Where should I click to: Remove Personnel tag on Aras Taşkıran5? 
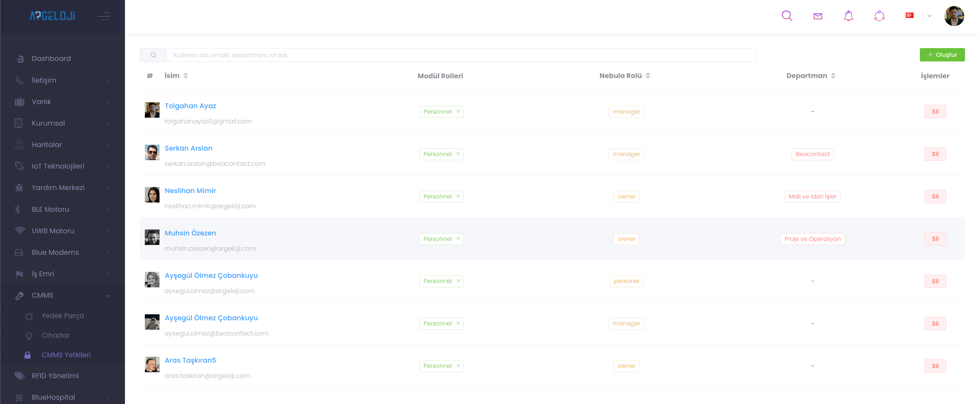click(458, 366)
